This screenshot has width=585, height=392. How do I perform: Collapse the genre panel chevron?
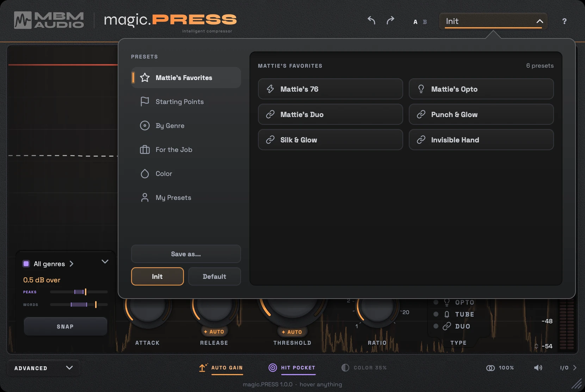pos(105,262)
